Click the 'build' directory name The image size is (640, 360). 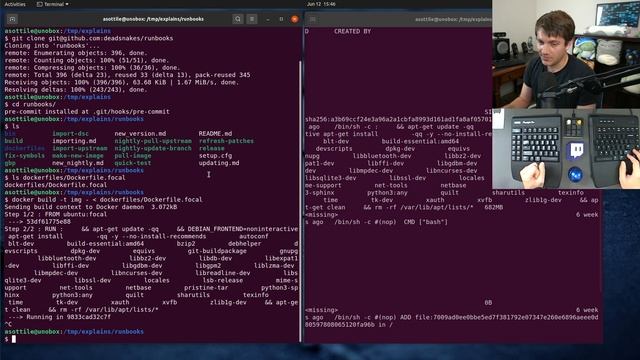[x=13, y=141]
